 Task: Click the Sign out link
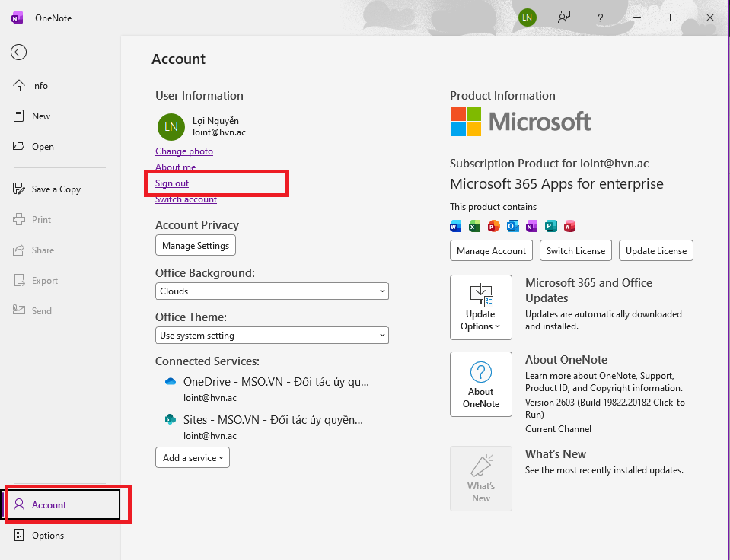(172, 183)
